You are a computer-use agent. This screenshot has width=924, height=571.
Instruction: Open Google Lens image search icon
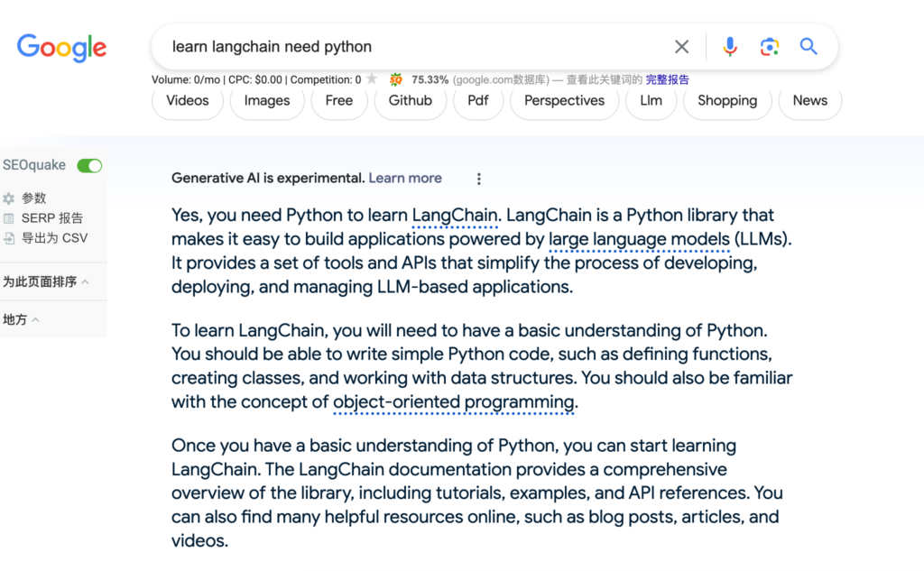tap(770, 47)
